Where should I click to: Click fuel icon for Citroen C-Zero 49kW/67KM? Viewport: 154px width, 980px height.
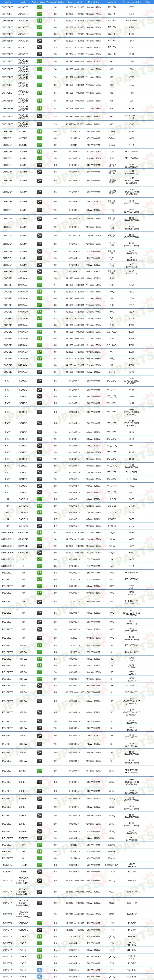40,145
